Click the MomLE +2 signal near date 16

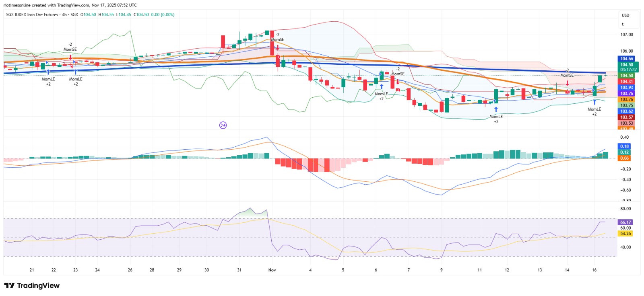(x=594, y=112)
